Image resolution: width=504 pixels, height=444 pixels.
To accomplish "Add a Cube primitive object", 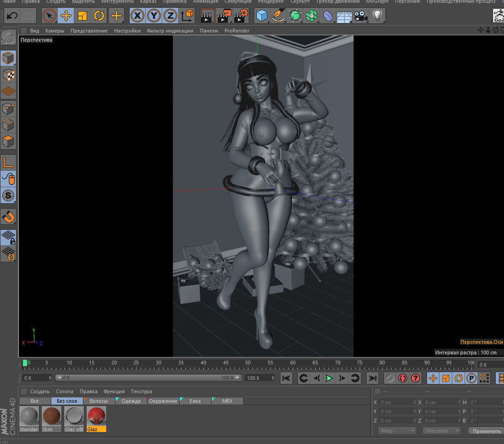I will [x=262, y=16].
